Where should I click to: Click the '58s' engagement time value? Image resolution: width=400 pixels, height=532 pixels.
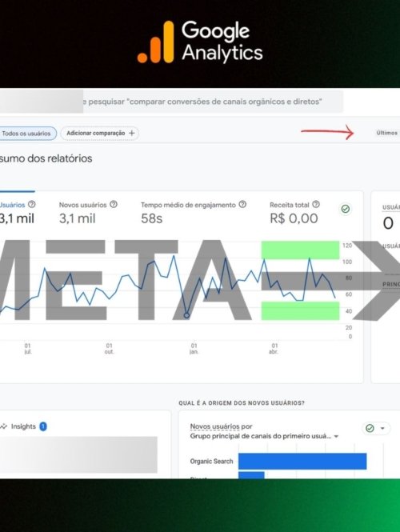click(152, 218)
